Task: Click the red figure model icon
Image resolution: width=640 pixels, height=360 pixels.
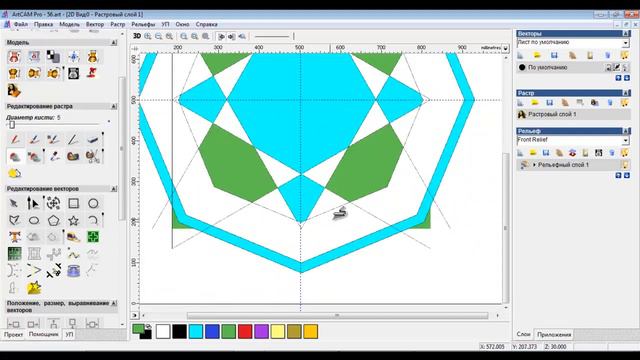Action: pyautogui.click(x=92, y=73)
